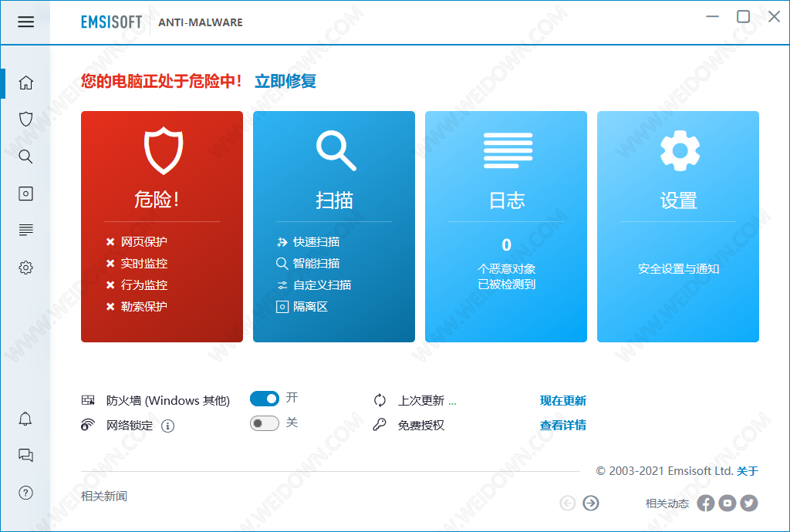Open 自定义扫描
The height and width of the screenshot is (532, 790).
click(x=322, y=285)
